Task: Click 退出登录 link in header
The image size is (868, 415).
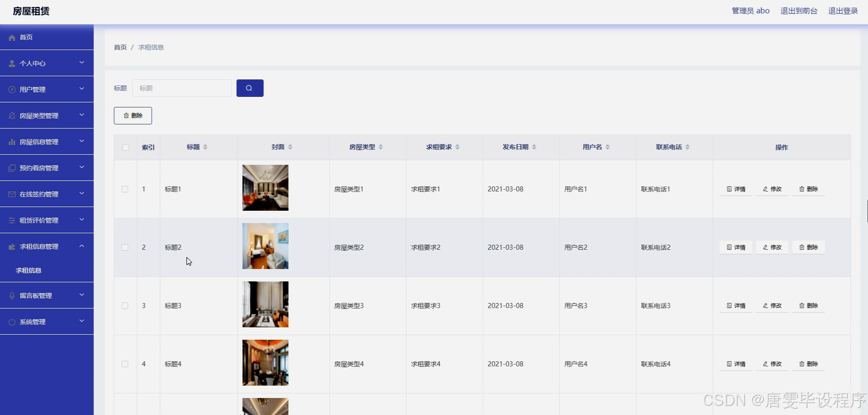Action: coord(843,11)
